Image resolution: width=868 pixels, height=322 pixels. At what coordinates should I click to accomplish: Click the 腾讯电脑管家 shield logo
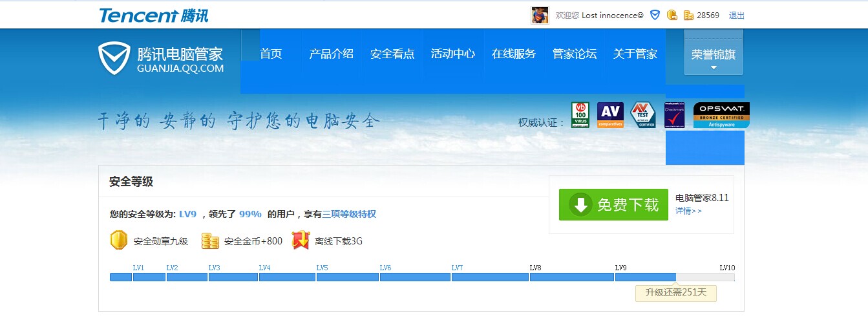click(x=161, y=58)
